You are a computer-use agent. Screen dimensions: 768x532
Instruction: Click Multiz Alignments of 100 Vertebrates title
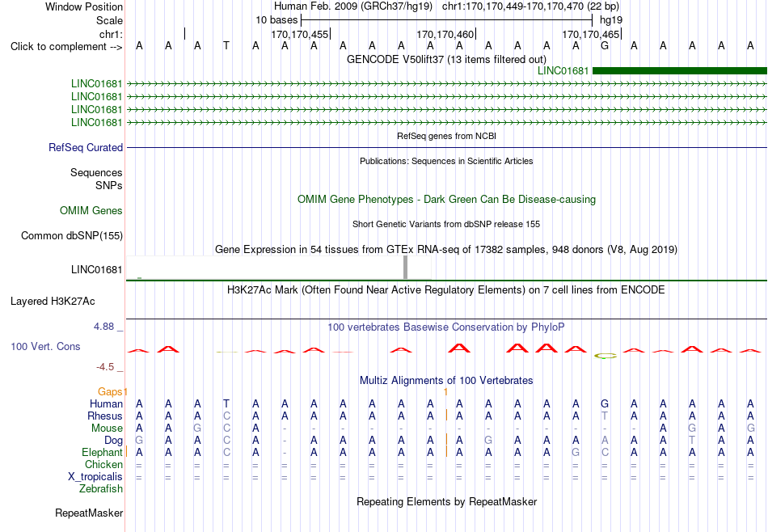tap(446, 380)
